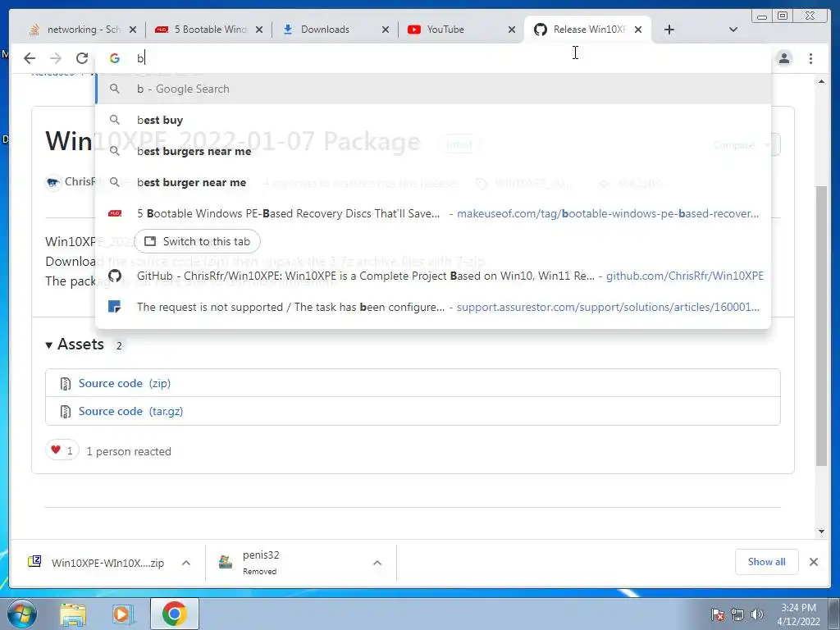The height and width of the screenshot is (630, 840).
Task: Open the Chrome profile avatar menu
Action: pyautogui.click(x=784, y=58)
